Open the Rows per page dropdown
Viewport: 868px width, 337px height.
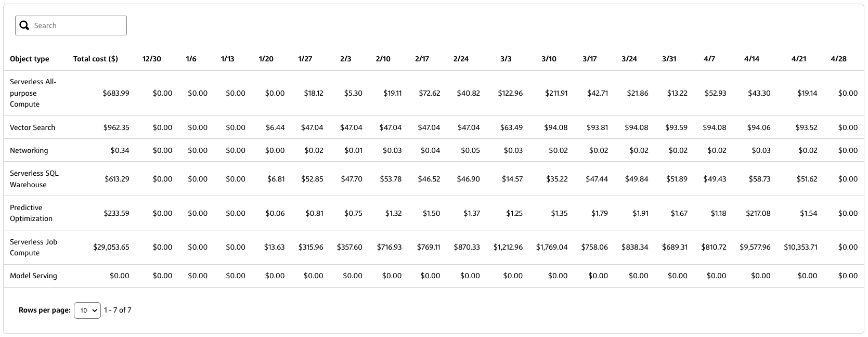[x=87, y=310]
